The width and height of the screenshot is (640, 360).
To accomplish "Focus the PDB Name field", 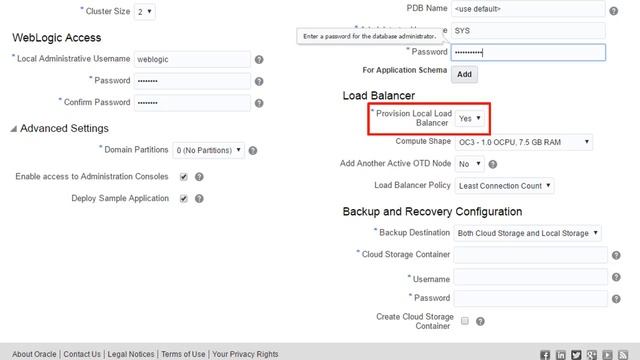I will [x=528, y=9].
